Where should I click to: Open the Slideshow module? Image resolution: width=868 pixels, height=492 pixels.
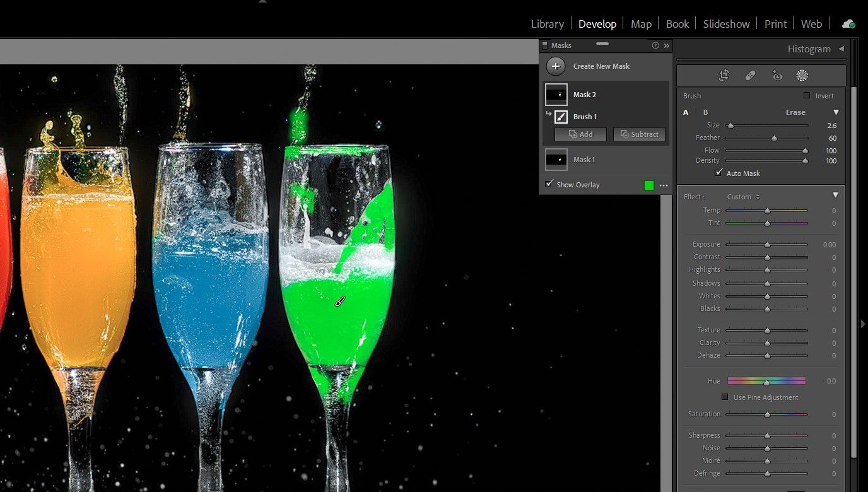click(726, 24)
